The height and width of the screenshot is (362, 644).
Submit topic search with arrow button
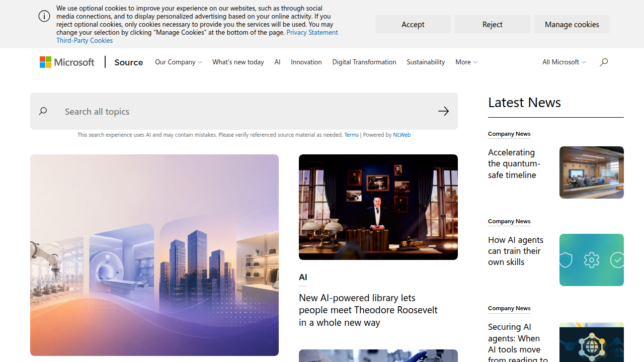click(x=443, y=111)
